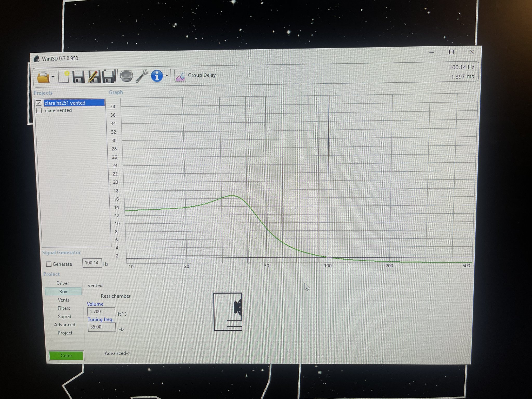Click the Hz unit next to tuning frequency

tap(121, 329)
